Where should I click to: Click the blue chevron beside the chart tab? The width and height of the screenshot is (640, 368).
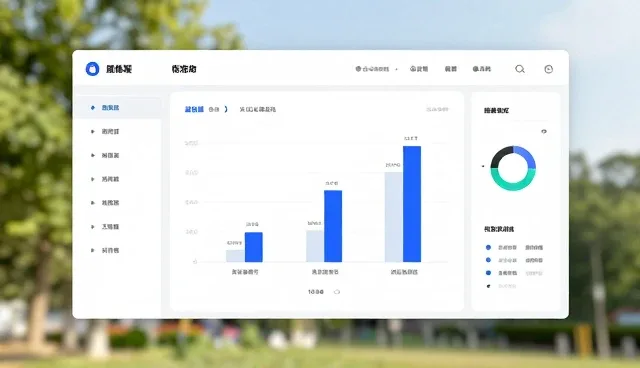226,109
